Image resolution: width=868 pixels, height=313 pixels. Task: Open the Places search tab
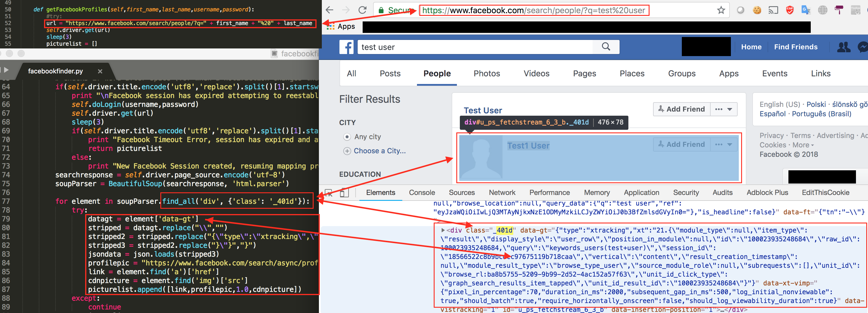click(632, 73)
